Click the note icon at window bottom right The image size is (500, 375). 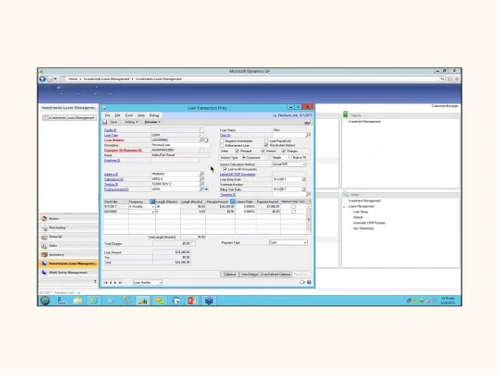coord(302,282)
